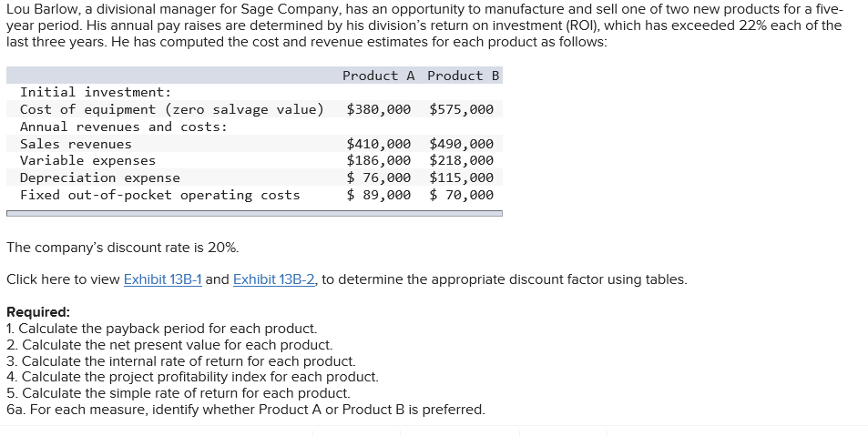Click Product A's $380,000 equipment cost
This screenshot has width=868, height=436.
[378, 110]
